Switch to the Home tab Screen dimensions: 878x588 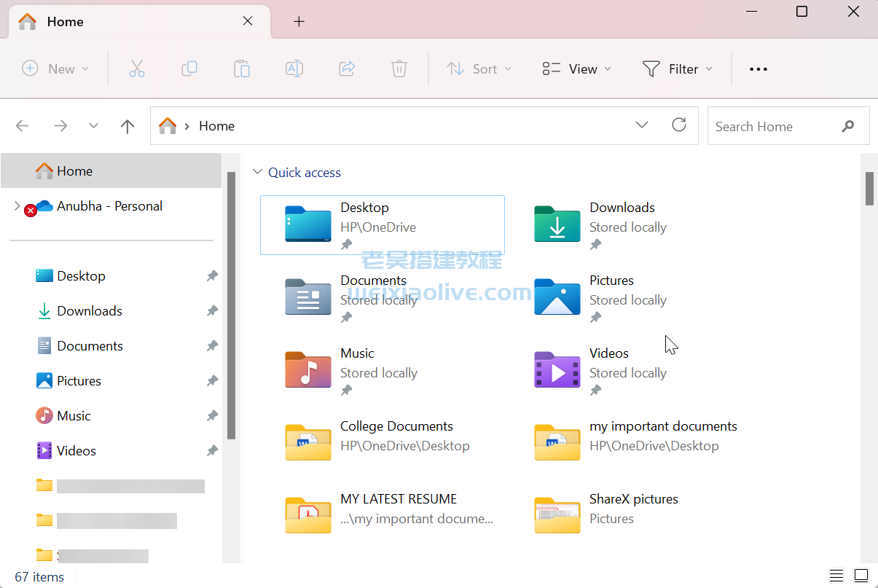coord(66,22)
